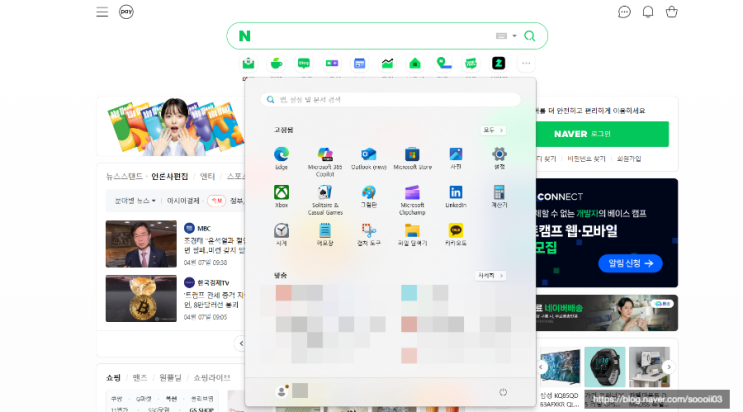The image size is (743, 412).
Task: Launch Snipping Tool (캡처 도구)
Action: [x=369, y=231]
